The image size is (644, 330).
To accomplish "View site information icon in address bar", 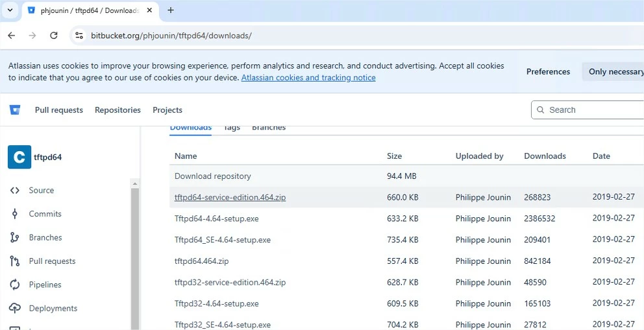I will pyautogui.click(x=79, y=36).
